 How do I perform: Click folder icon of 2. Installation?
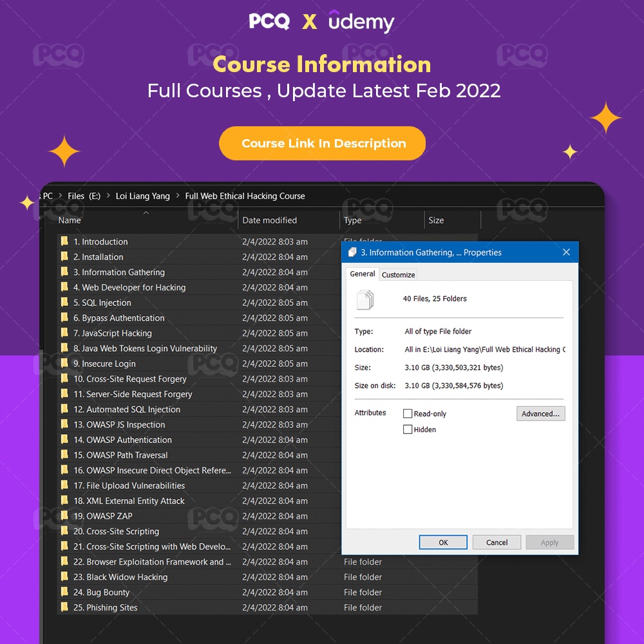(x=64, y=256)
